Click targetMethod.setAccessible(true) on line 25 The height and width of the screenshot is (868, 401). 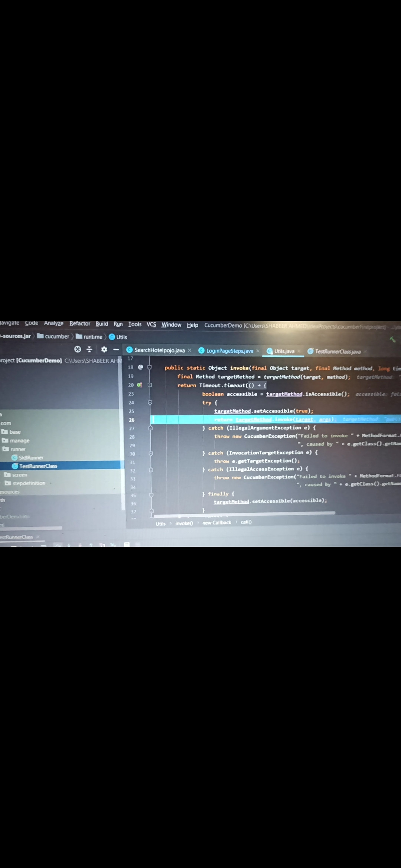coord(264,411)
